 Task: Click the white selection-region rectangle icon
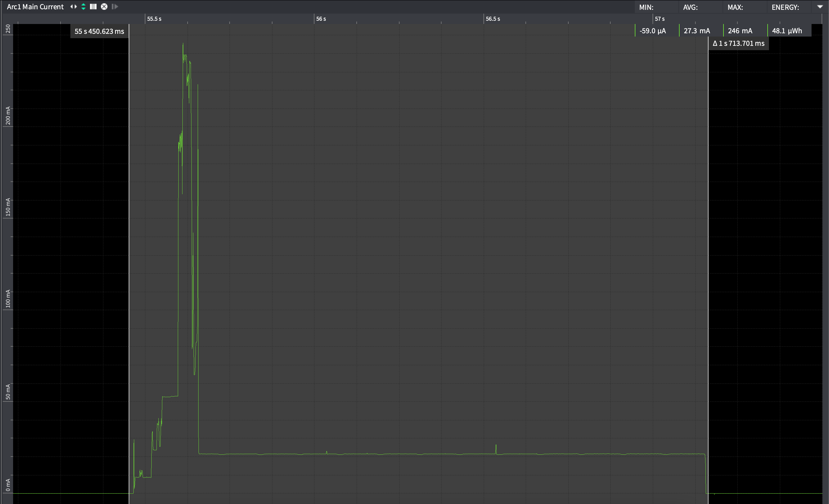tap(93, 7)
